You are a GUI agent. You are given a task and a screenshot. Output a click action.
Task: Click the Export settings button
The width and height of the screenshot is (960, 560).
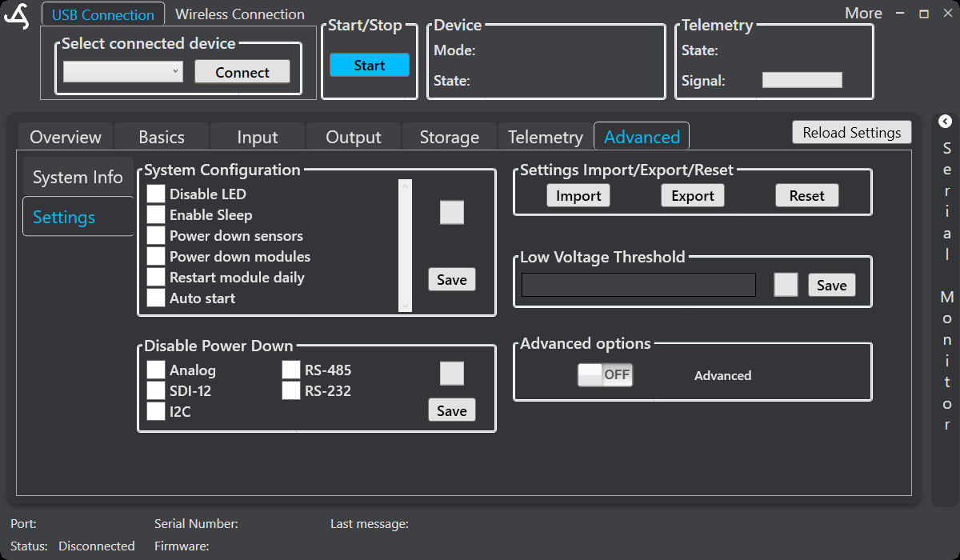(x=693, y=196)
